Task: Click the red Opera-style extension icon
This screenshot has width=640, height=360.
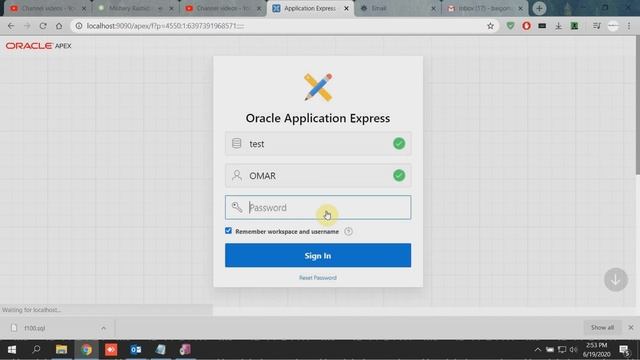Action: 526,26
